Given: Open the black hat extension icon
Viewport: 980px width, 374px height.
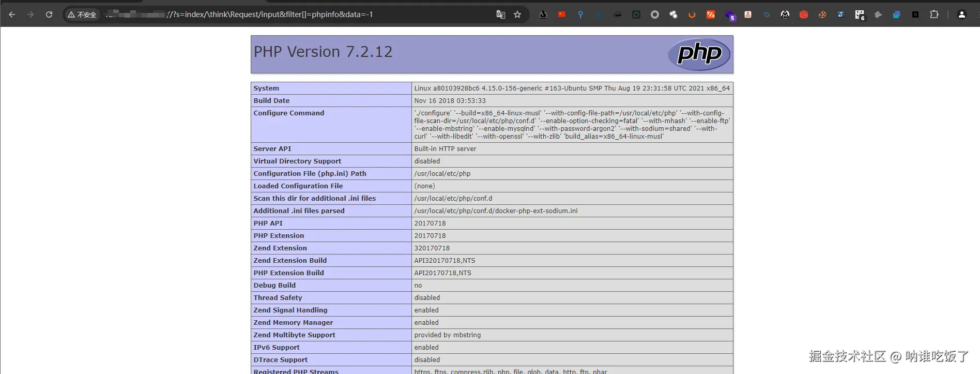Looking at the screenshot, I should (x=618, y=14).
